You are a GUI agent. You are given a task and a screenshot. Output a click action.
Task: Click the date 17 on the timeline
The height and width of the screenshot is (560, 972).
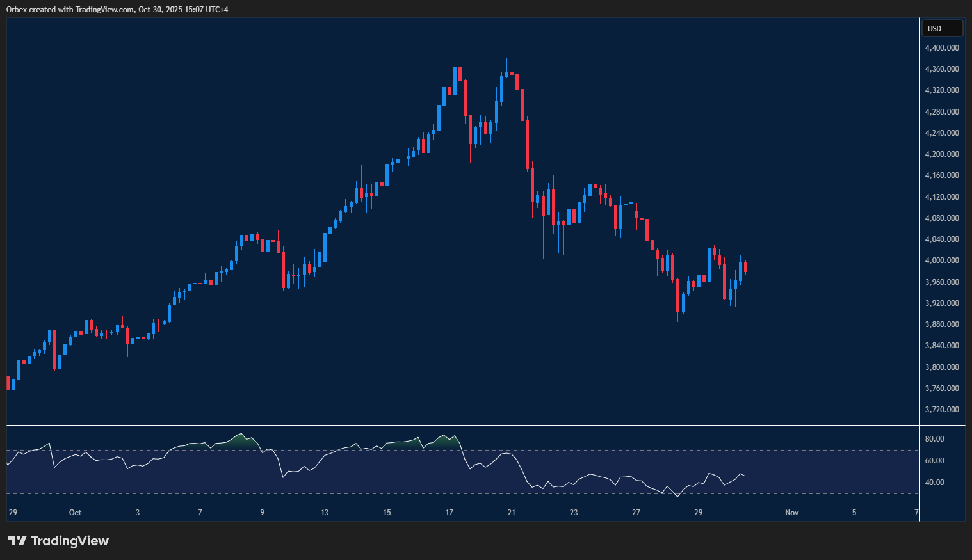coord(449,512)
